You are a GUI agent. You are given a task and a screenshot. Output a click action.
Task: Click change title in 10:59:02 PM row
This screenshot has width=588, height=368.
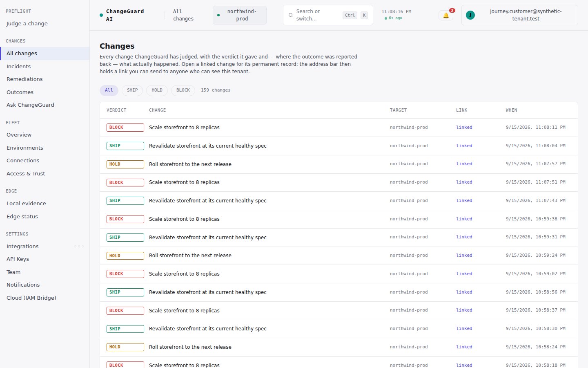184,274
